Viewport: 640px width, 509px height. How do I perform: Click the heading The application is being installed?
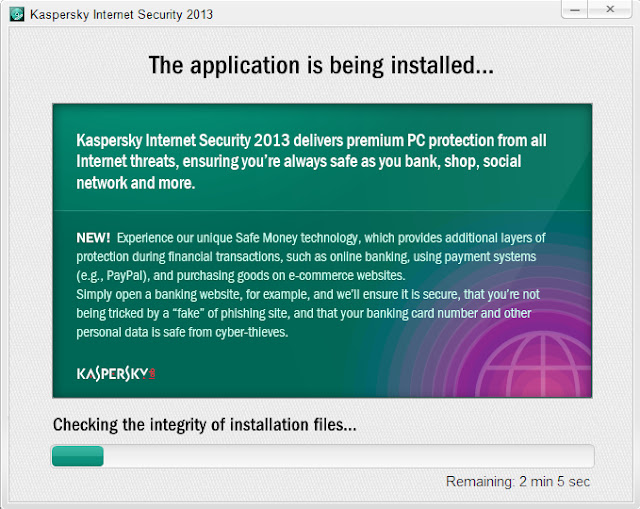321,65
